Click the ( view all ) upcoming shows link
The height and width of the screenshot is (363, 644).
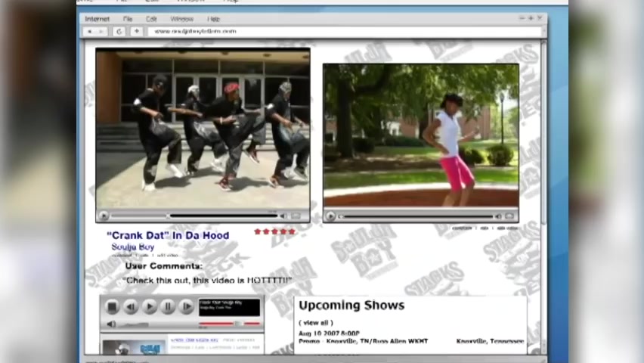click(x=316, y=323)
